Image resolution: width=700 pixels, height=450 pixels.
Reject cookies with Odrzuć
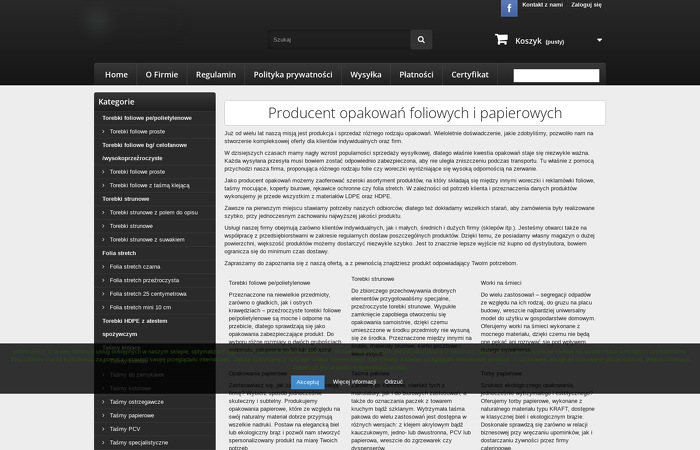[393, 382]
